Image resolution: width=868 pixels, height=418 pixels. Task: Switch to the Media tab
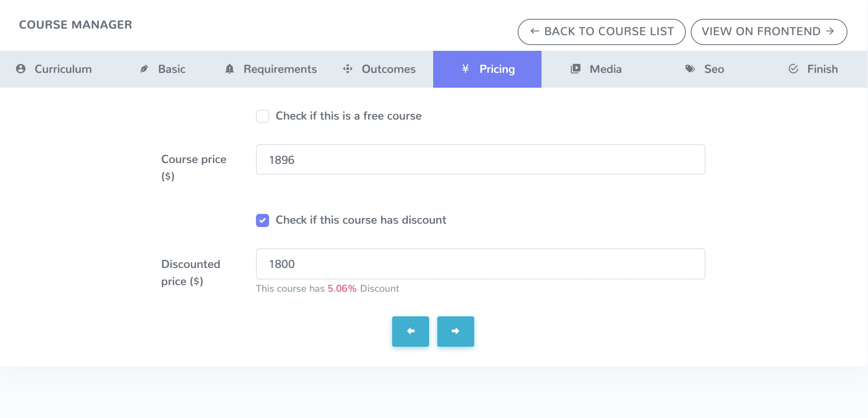[605, 69]
